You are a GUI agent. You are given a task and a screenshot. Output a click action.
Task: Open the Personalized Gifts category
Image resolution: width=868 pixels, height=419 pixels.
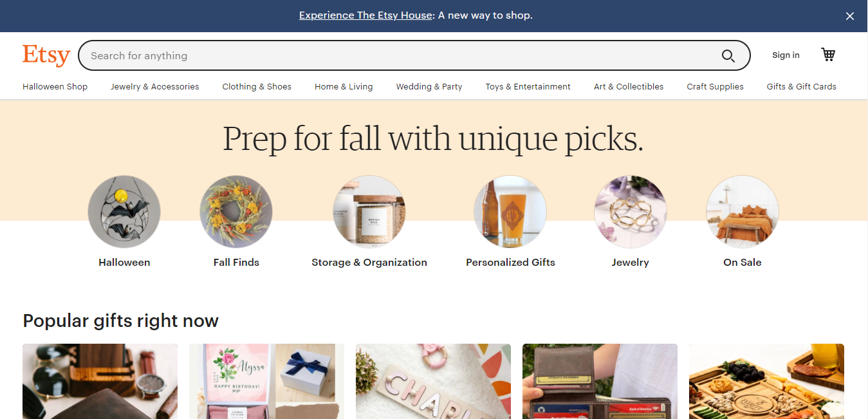pyautogui.click(x=510, y=212)
